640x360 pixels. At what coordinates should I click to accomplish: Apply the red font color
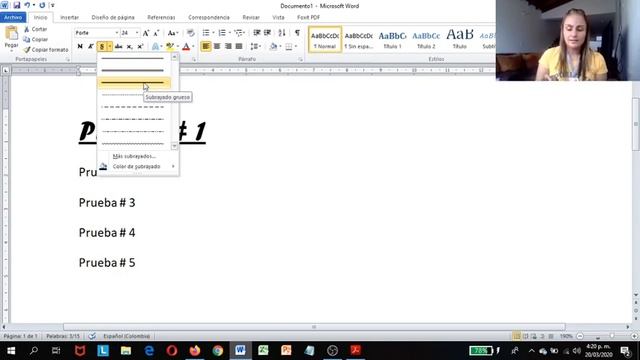click(x=186, y=47)
